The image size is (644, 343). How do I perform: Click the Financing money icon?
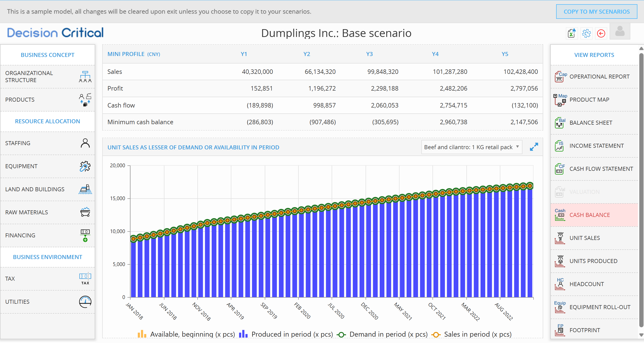[85, 235]
